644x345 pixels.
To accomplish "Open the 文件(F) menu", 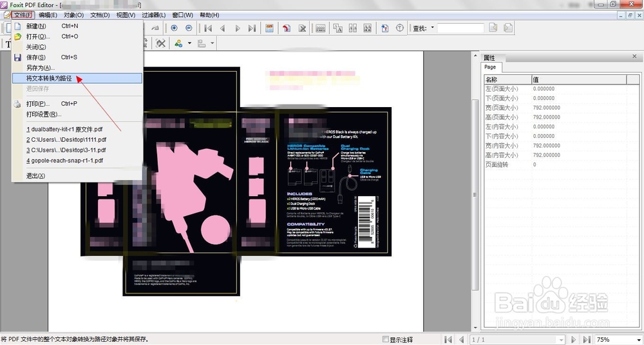I will tap(23, 15).
